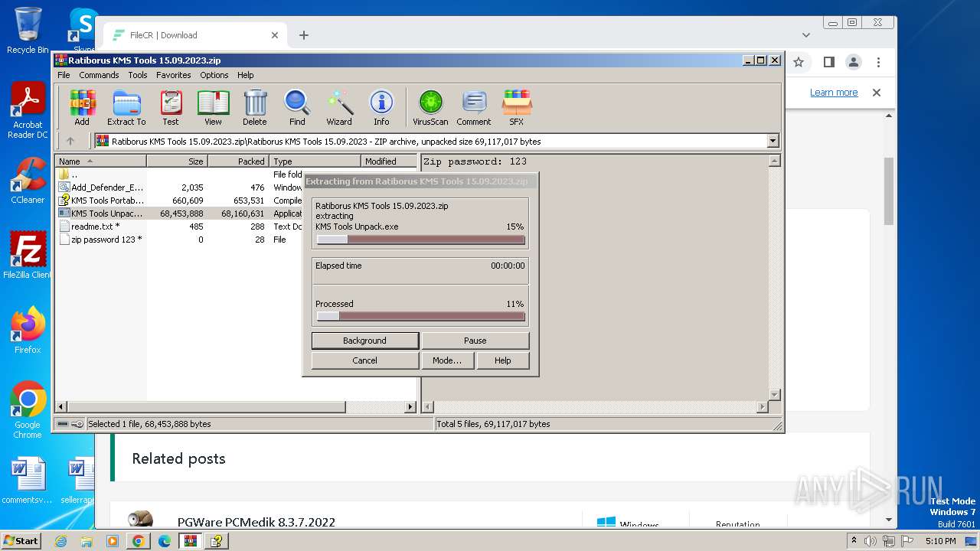Click the Find magnifier icon
This screenshot has height=551, width=980.
click(297, 107)
